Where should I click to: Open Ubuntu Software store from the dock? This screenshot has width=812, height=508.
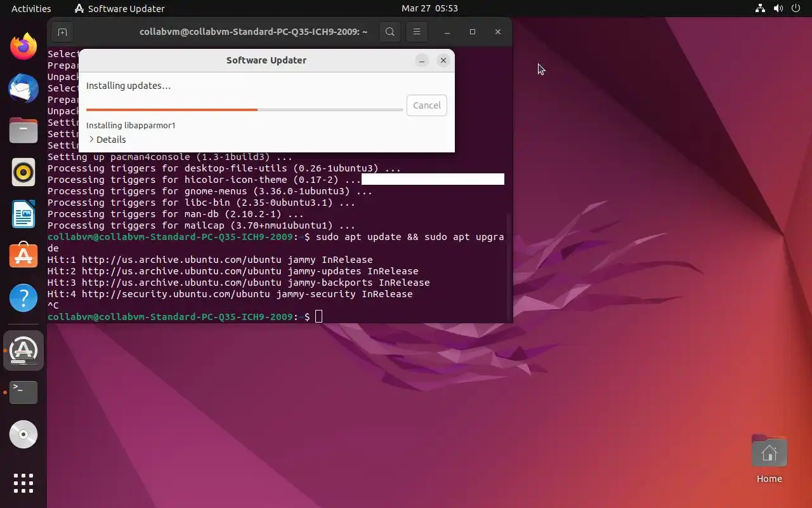pyautogui.click(x=23, y=255)
